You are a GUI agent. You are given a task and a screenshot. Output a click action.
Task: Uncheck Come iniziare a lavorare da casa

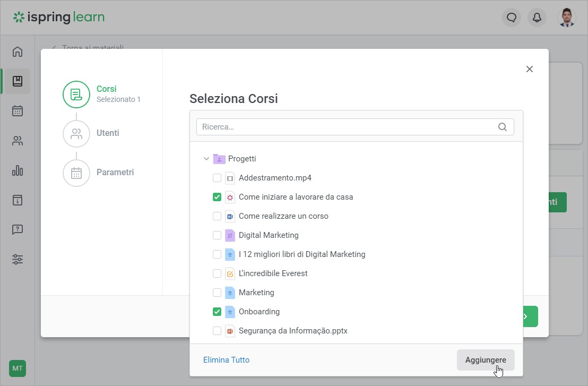[x=217, y=197]
